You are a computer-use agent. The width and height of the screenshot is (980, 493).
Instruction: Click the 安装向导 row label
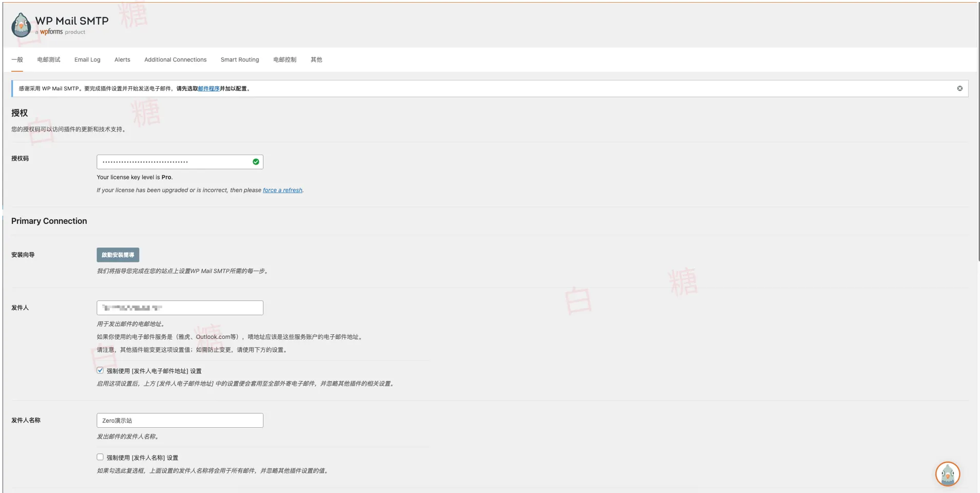click(x=23, y=255)
